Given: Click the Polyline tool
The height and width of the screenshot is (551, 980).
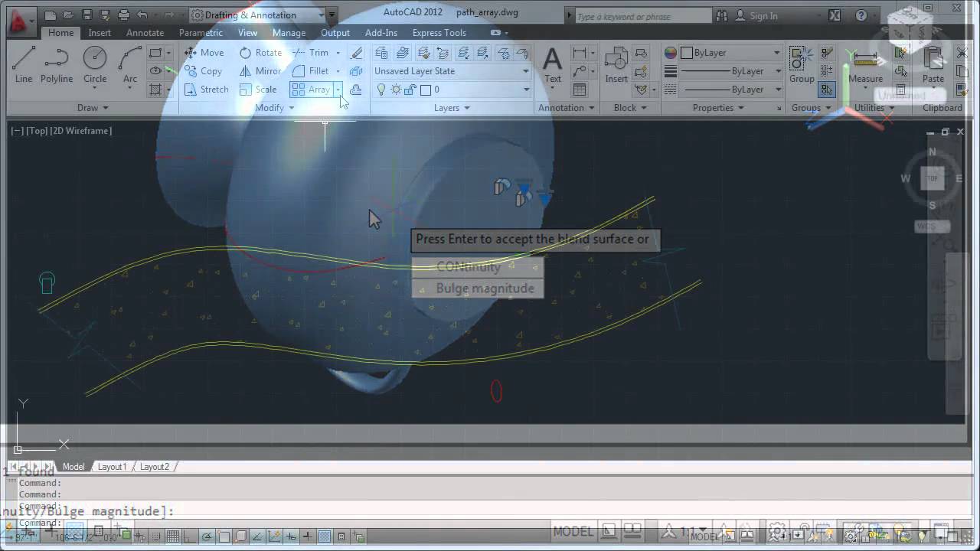Looking at the screenshot, I should tap(57, 64).
